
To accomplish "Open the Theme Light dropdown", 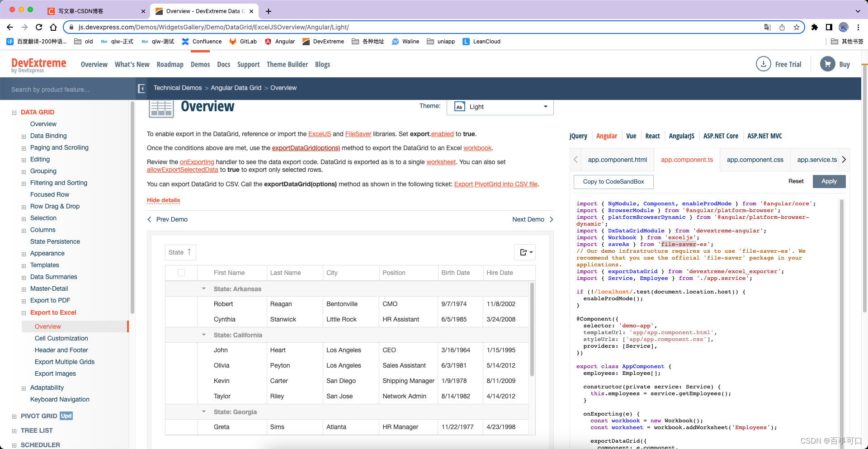I will click(500, 107).
